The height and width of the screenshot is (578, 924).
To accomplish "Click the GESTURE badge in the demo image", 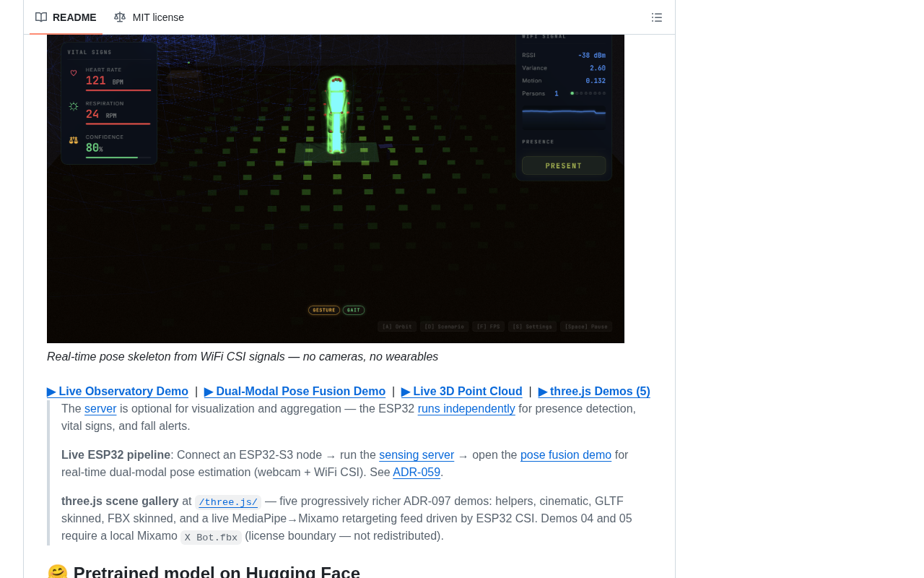I will (x=324, y=310).
